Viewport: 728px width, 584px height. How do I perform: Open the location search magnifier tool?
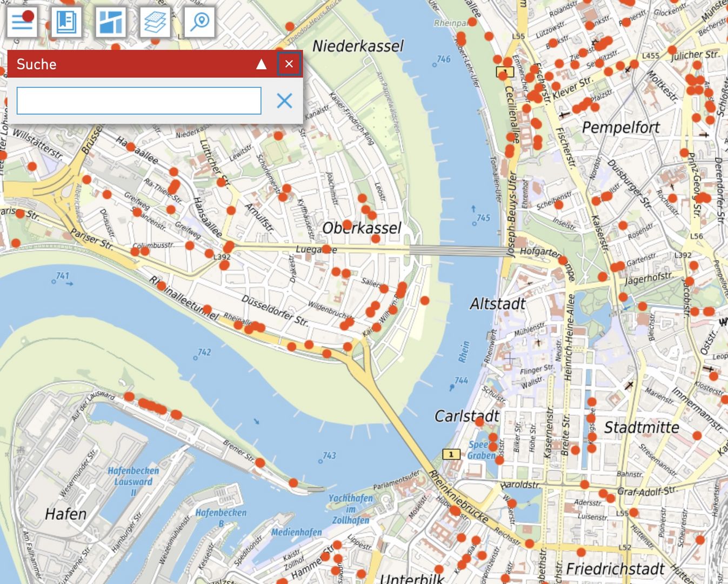pyautogui.click(x=199, y=22)
